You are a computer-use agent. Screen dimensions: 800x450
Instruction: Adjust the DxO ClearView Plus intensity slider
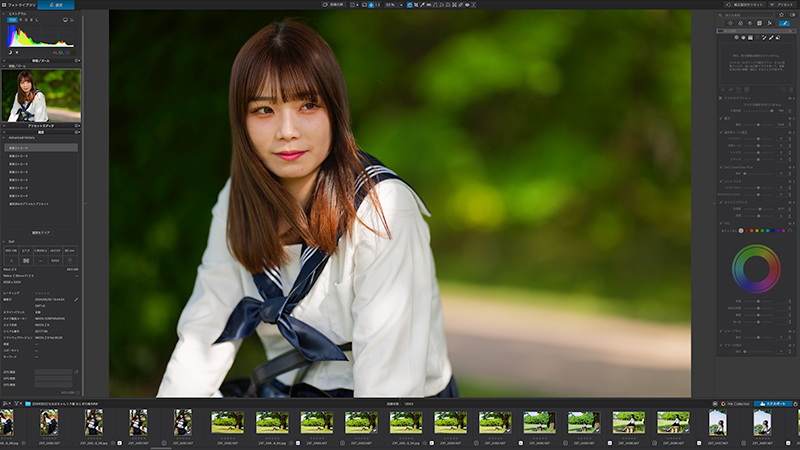(758, 173)
